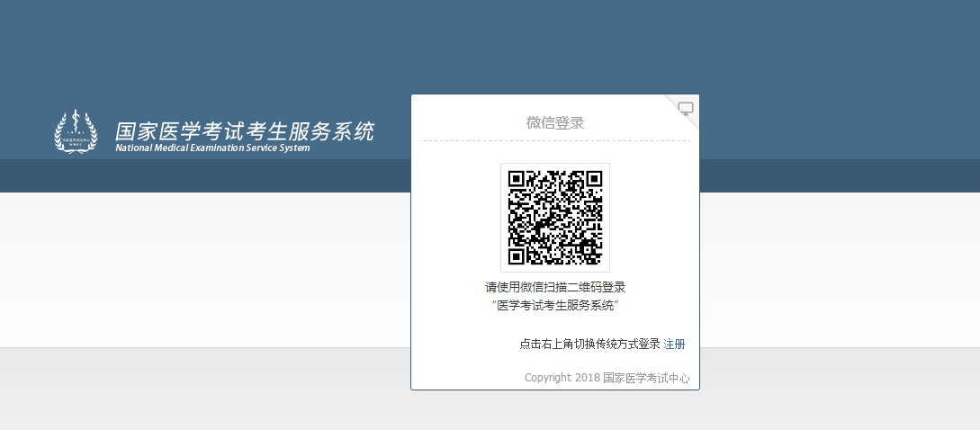The image size is (980, 430).
Task: Click the 微信登录 heading
Action: pyautogui.click(x=555, y=122)
